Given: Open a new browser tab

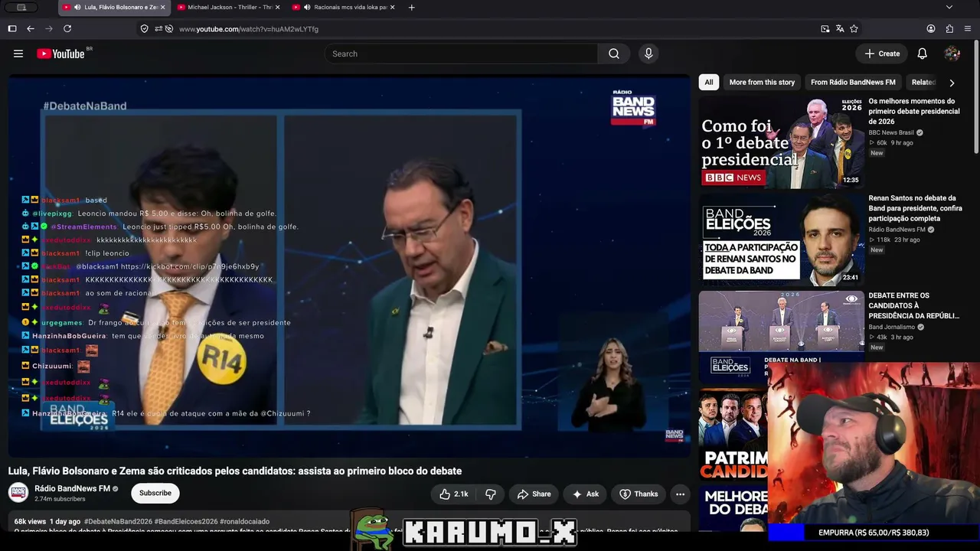Looking at the screenshot, I should point(411,7).
